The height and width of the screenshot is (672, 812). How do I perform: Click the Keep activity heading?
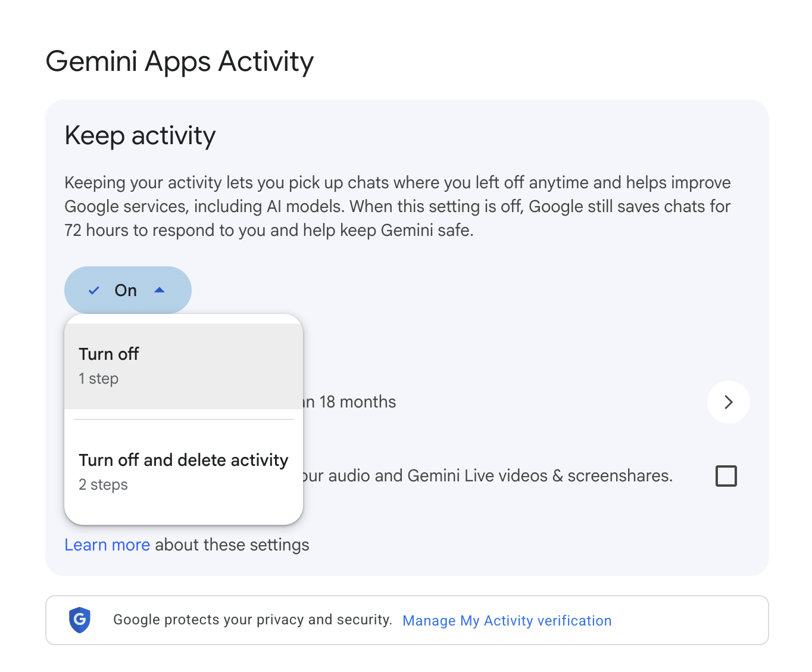click(x=140, y=136)
